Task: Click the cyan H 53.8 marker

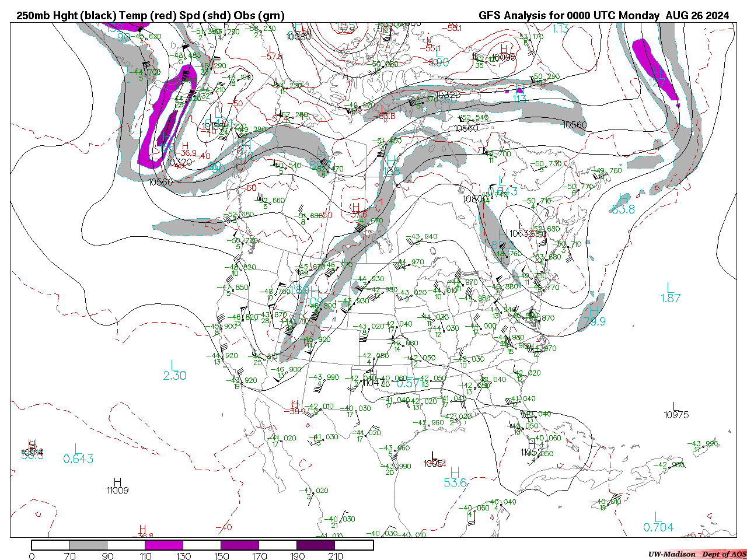Action: pyautogui.click(x=623, y=204)
